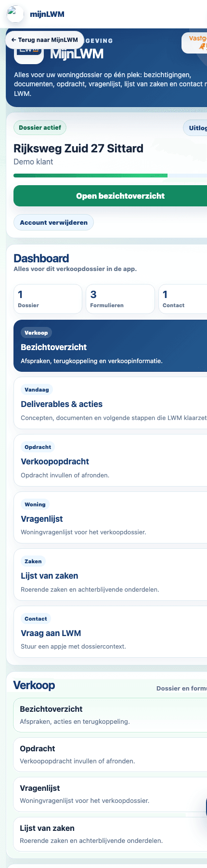This screenshot has height=868, width=207.
Task: Open Lijst van zaken row in Verkoop section
Action: click(x=110, y=834)
